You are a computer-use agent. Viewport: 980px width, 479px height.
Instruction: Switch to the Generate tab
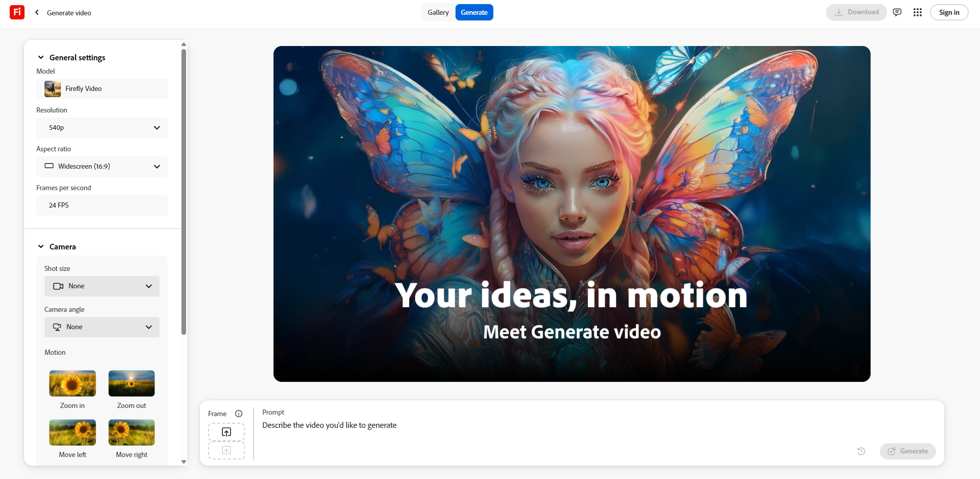(x=474, y=12)
